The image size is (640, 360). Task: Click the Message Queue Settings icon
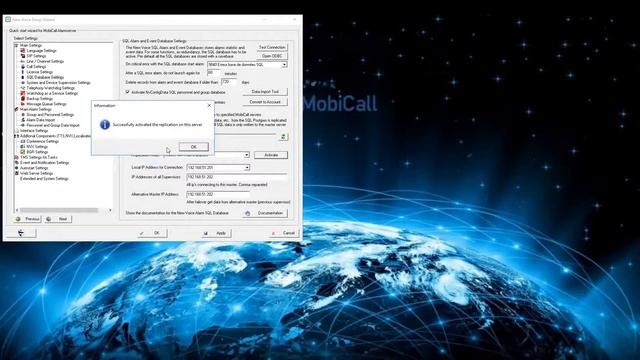pos(23,104)
